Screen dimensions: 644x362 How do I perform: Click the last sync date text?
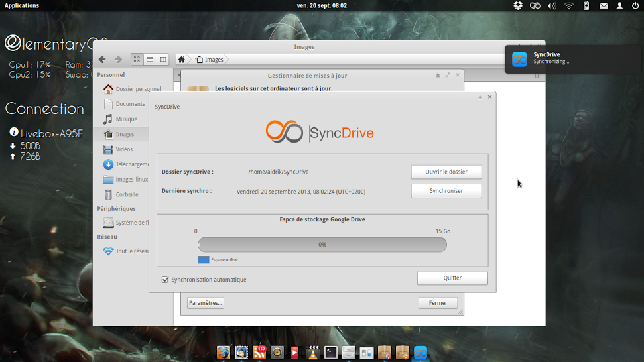[x=301, y=191]
